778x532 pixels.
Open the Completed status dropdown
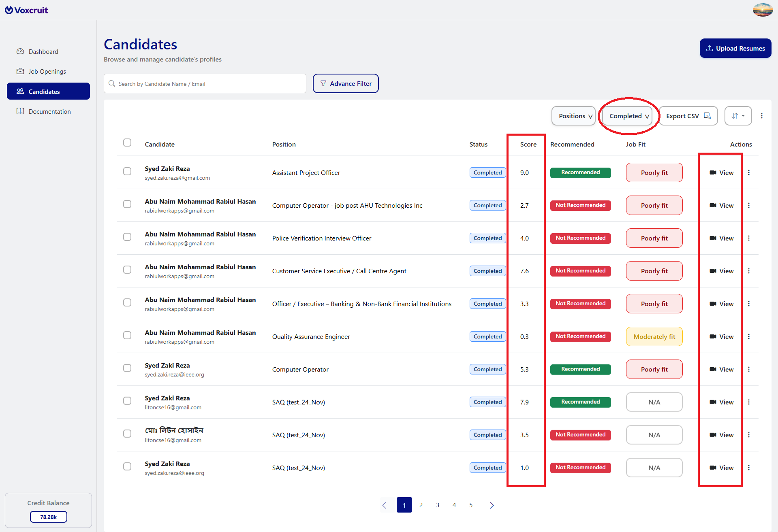627,116
